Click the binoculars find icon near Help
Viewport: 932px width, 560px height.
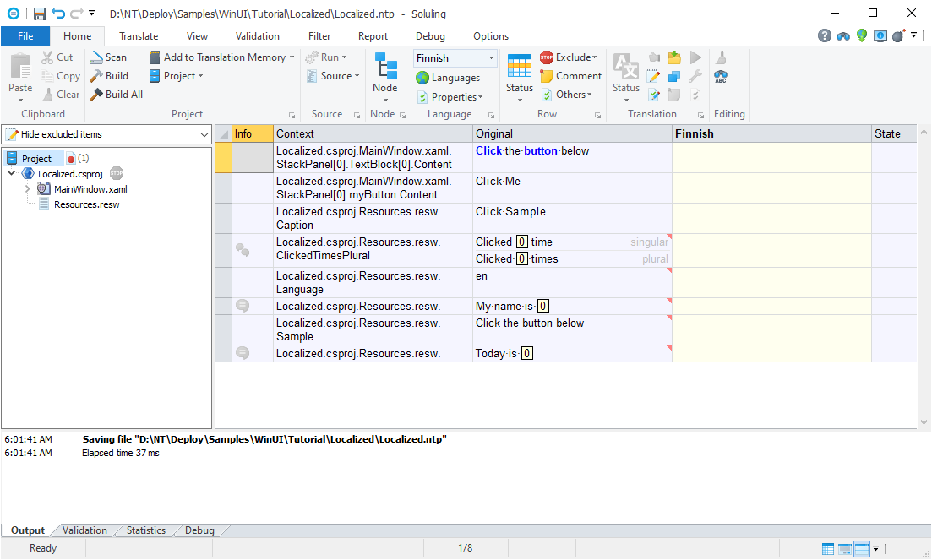pos(842,36)
